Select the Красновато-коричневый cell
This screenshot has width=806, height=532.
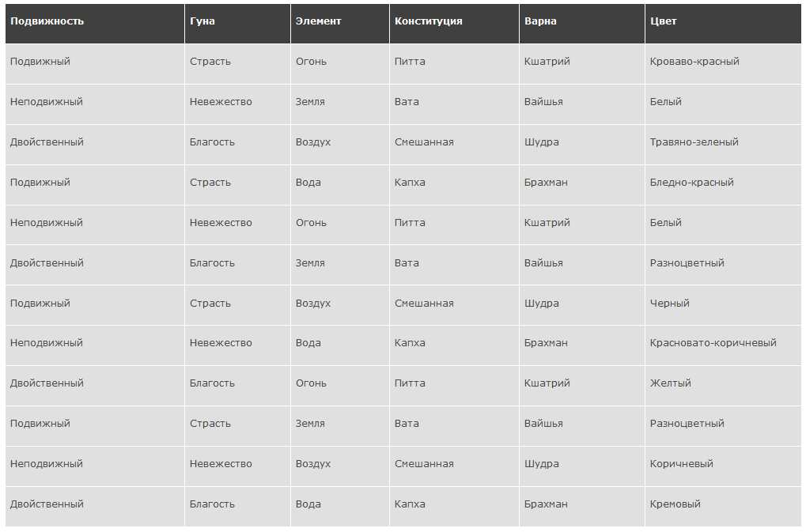coord(723,345)
